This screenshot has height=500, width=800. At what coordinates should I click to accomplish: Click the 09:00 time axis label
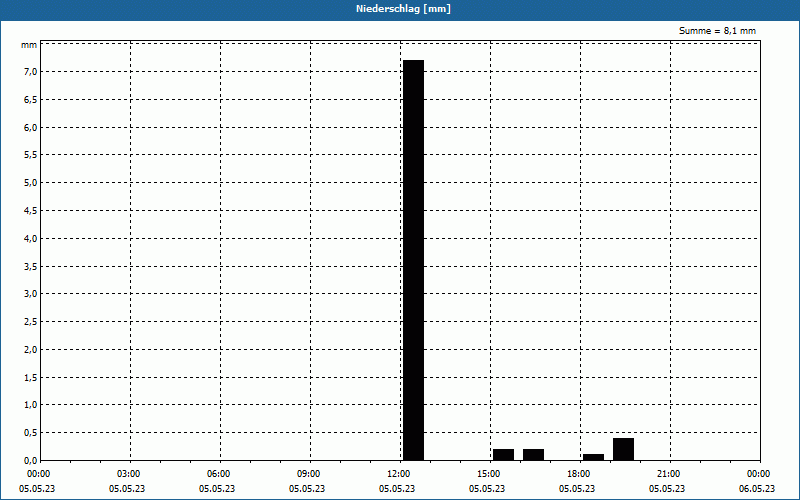pos(310,474)
